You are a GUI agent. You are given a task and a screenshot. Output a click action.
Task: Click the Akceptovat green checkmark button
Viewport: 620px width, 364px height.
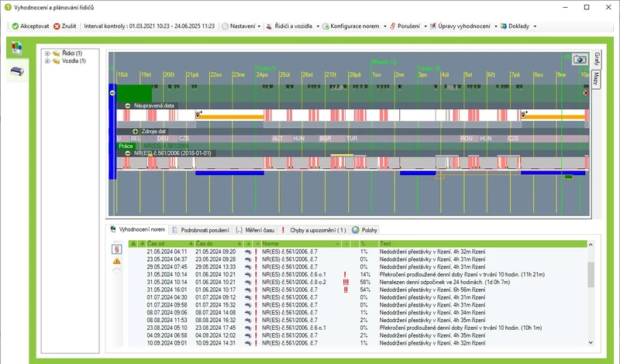click(x=30, y=26)
